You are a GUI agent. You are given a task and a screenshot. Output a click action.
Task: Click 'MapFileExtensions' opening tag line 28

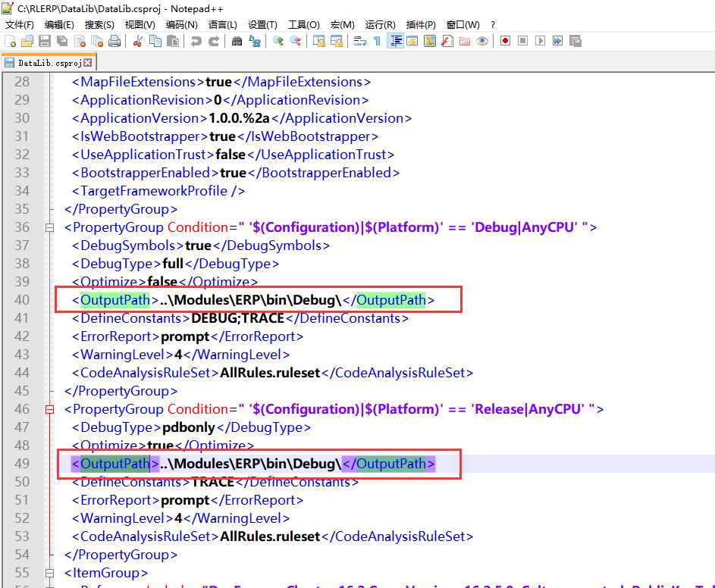click(138, 82)
